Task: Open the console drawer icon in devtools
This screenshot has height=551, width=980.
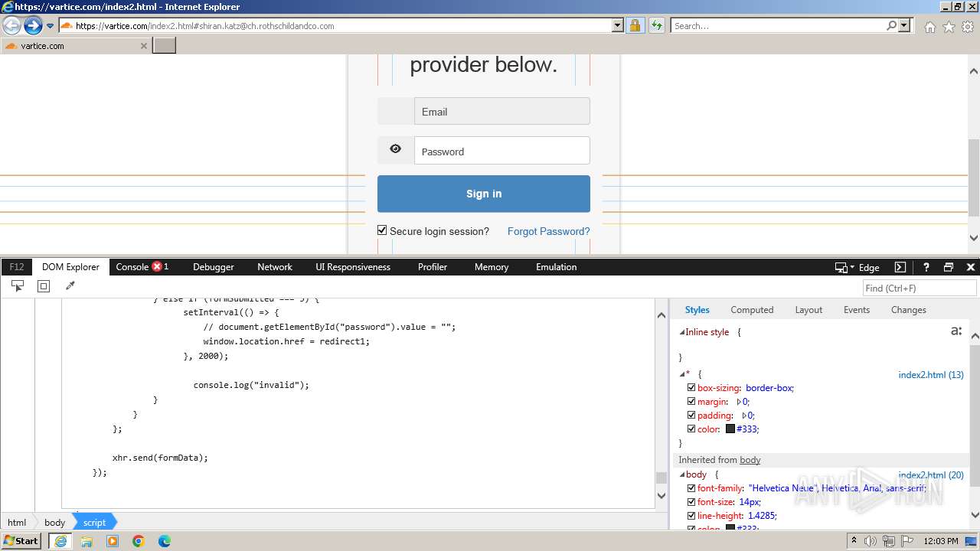Action: coord(900,267)
